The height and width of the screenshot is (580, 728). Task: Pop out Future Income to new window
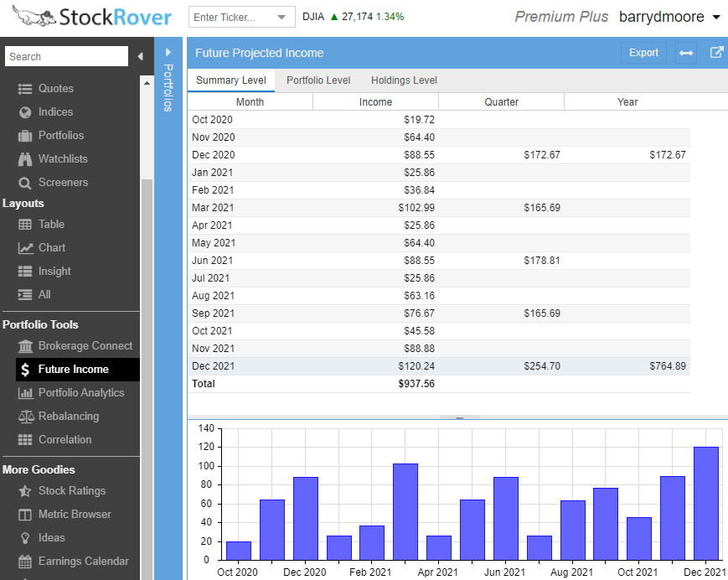tap(716, 52)
